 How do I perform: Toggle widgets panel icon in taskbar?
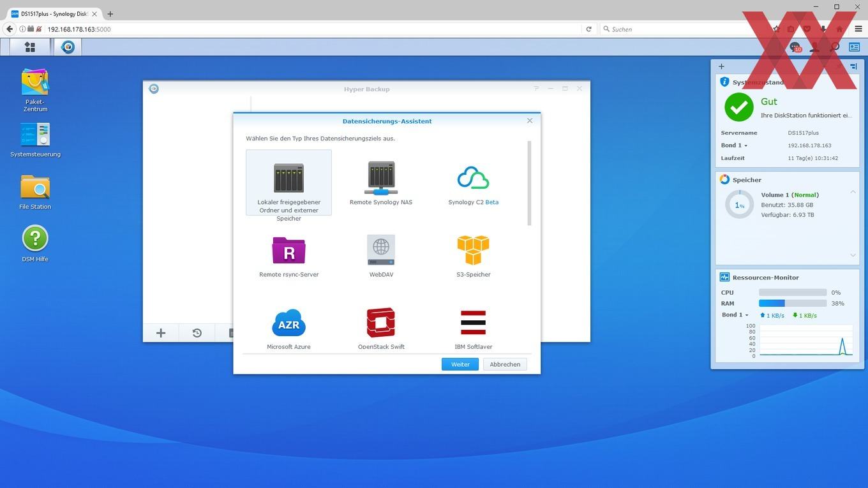(854, 47)
